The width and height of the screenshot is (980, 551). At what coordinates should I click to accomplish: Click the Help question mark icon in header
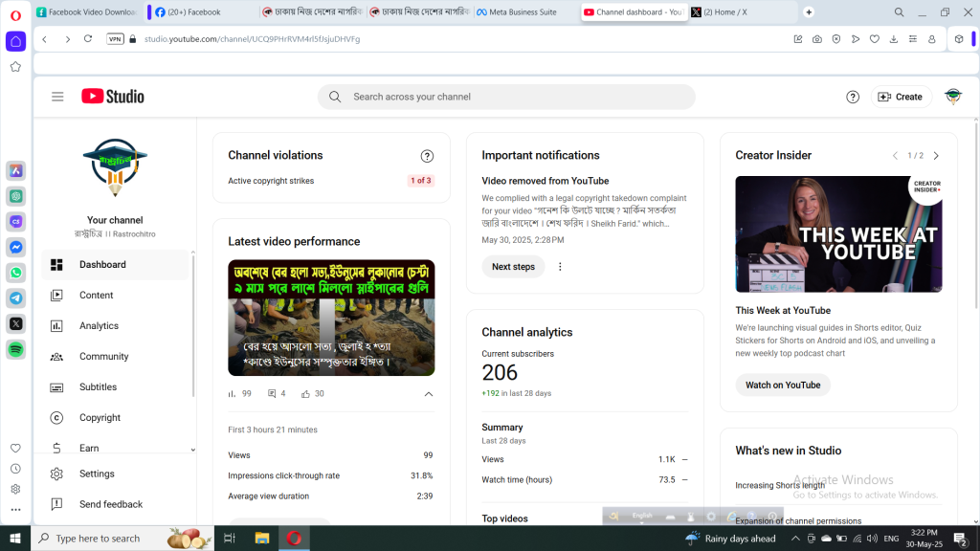coord(853,97)
